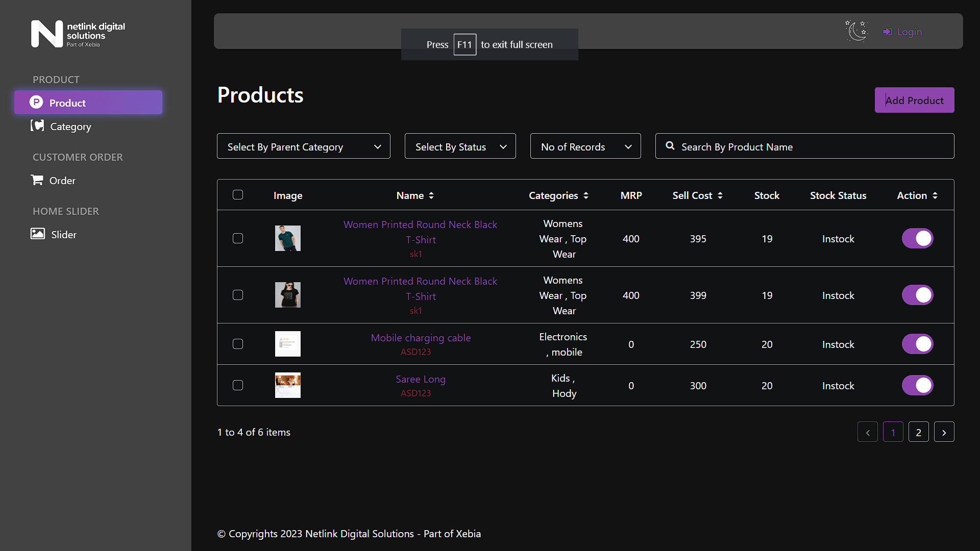Click the Order cart icon in sidebar
Image resolution: width=980 pixels, height=551 pixels.
[37, 180]
